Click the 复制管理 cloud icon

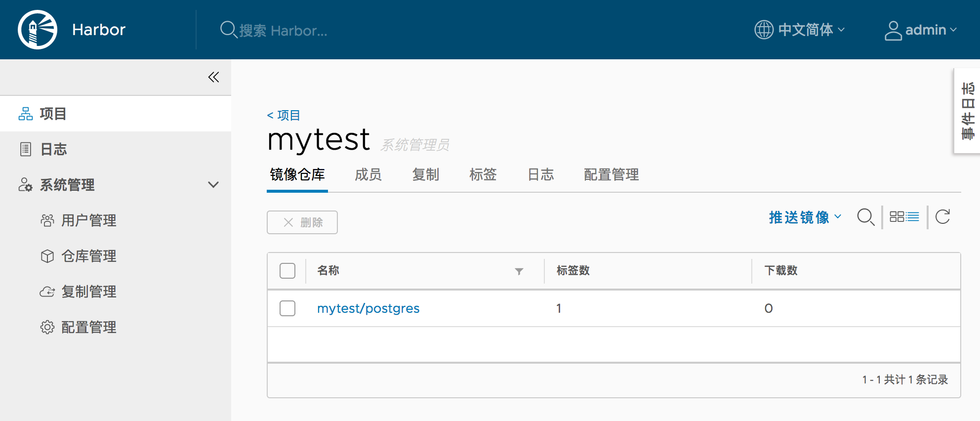pyautogui.click(x=47, y=292)
